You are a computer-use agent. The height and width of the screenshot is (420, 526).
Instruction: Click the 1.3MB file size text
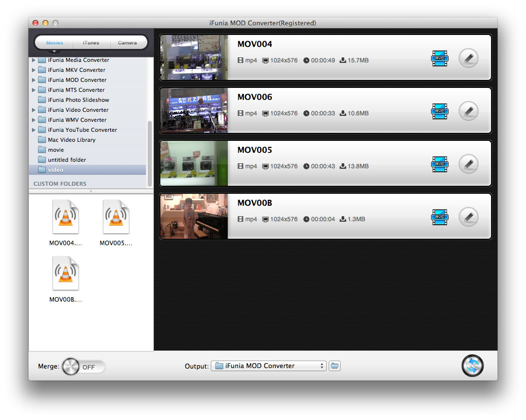click(x=356, y=219)
